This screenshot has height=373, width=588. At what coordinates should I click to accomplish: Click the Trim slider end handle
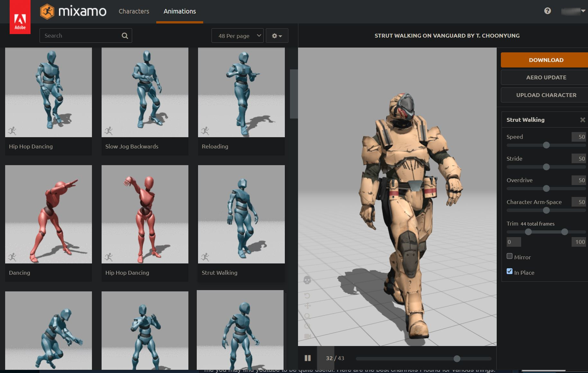[565, 232]
